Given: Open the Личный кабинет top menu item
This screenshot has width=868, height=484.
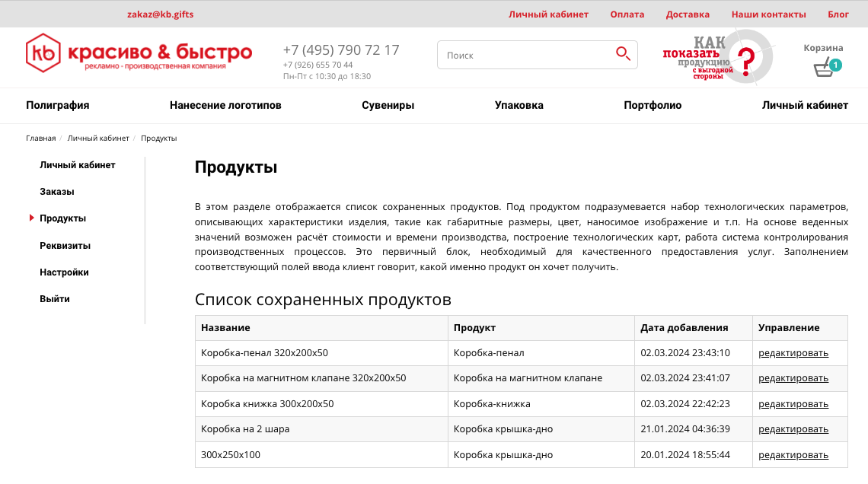Looking at the screenshot, I should (550, 14).
